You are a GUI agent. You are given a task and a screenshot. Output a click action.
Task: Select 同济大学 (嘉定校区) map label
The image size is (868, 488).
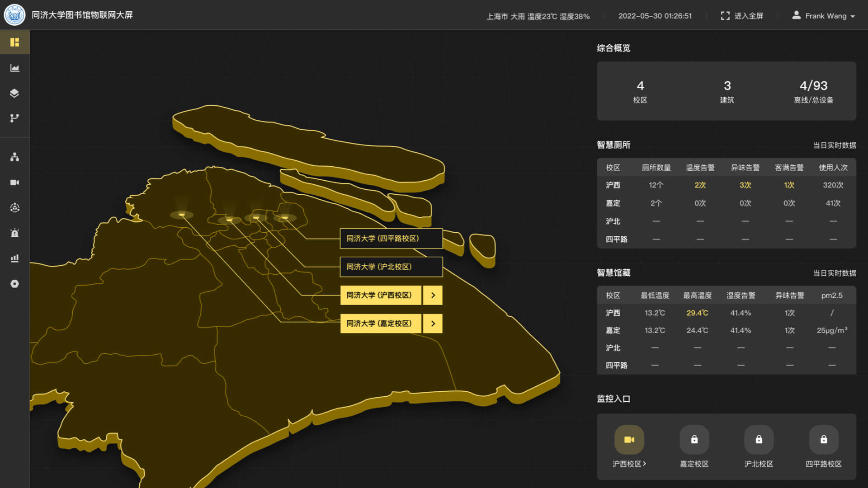click(x=381, y=324)
